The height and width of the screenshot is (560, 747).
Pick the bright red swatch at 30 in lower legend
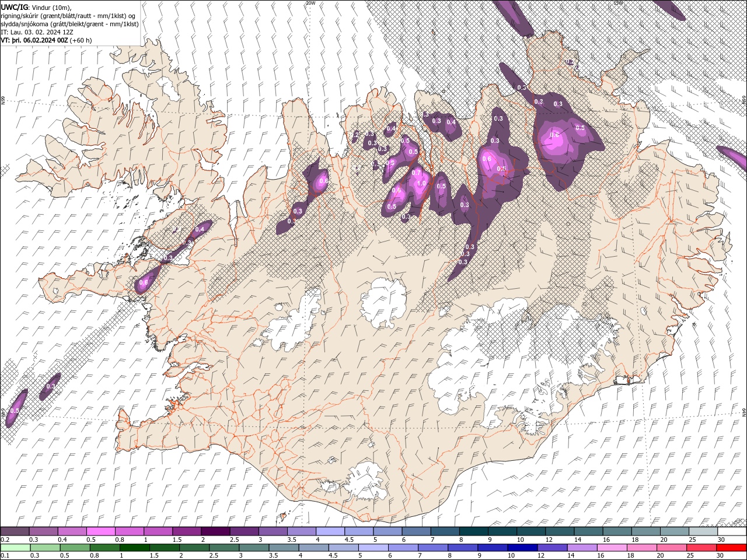[x=731, y=547]
